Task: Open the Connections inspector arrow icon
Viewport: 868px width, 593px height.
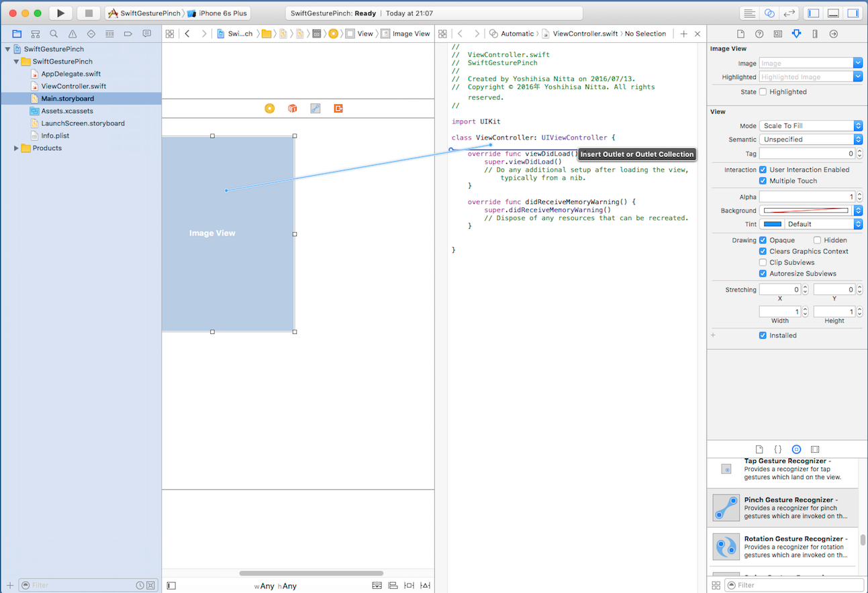Action: tap(833, 34)
